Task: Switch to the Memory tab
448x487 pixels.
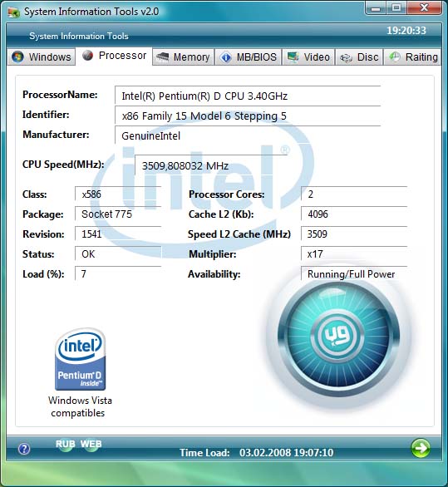Action: coord(184,57)
